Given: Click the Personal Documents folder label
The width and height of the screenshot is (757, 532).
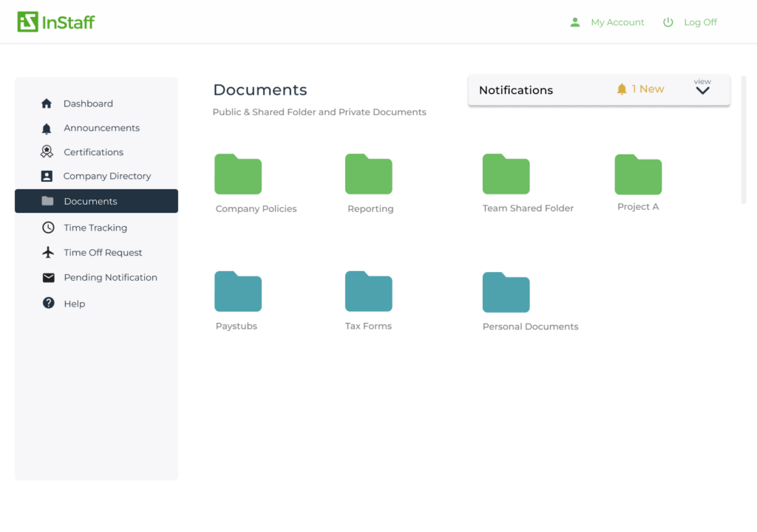Looking at the screenshot, I should tap(531, 327).
